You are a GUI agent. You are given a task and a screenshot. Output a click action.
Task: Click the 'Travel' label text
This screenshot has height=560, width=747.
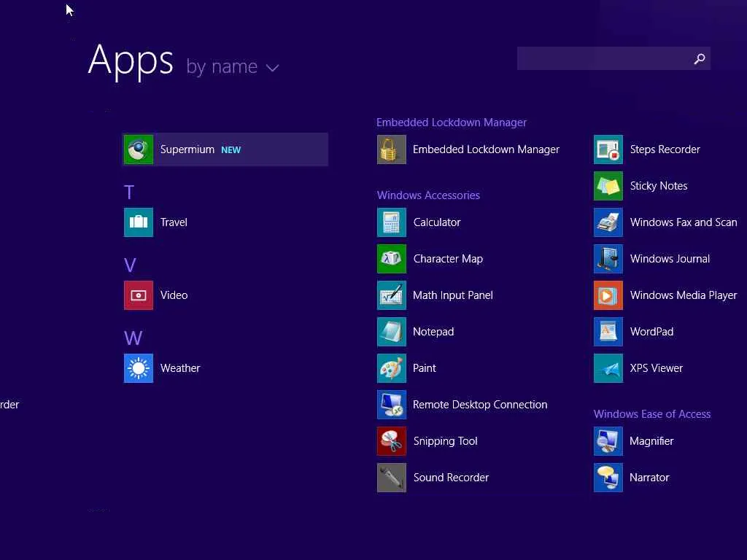coord(174,222)
